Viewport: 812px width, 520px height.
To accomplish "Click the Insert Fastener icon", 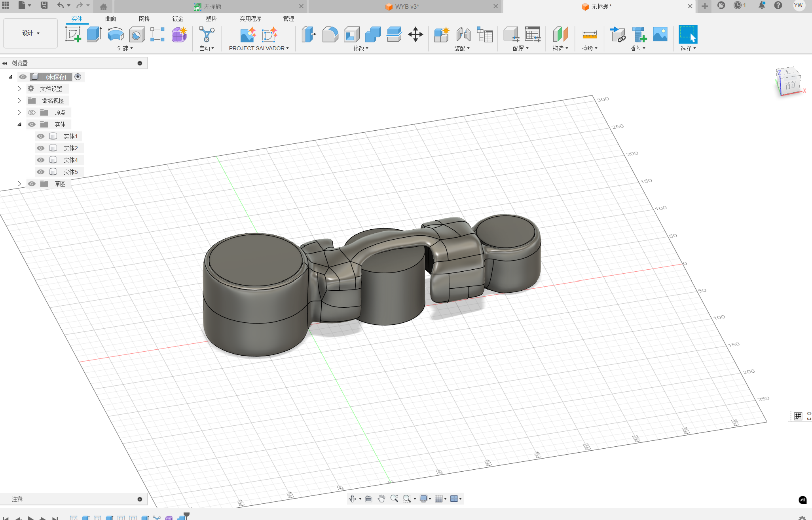I will pyautogui.click(x=639, y=34).
